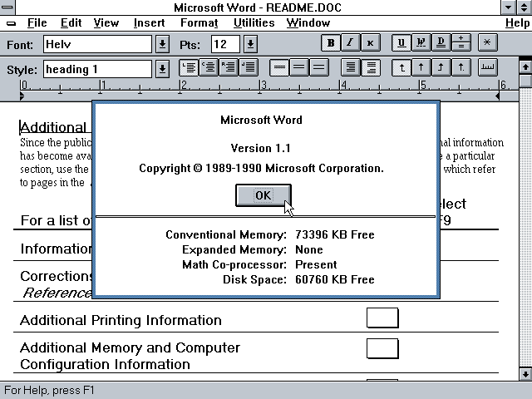Toggle show-all asterisk button
The height and width of the screenshot is (399, 532).
488,43
